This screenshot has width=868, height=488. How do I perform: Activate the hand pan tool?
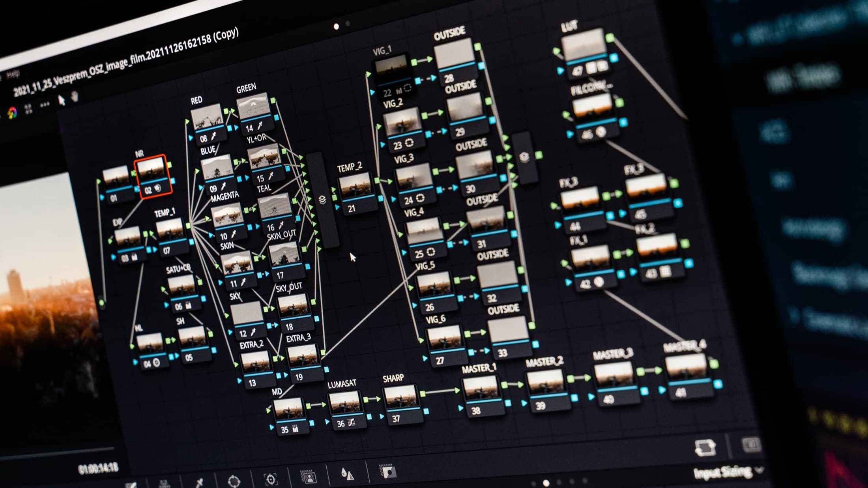click(74, 96)
